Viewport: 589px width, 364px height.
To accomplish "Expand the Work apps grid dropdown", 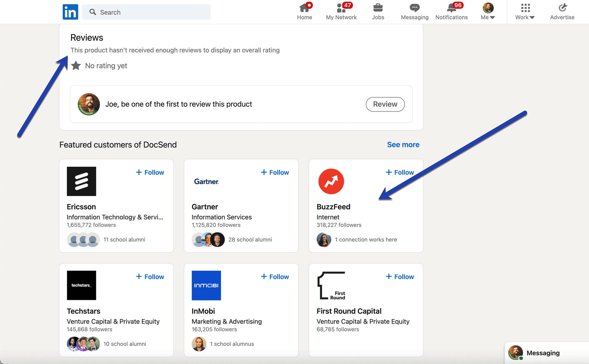I will pos(525,12).
